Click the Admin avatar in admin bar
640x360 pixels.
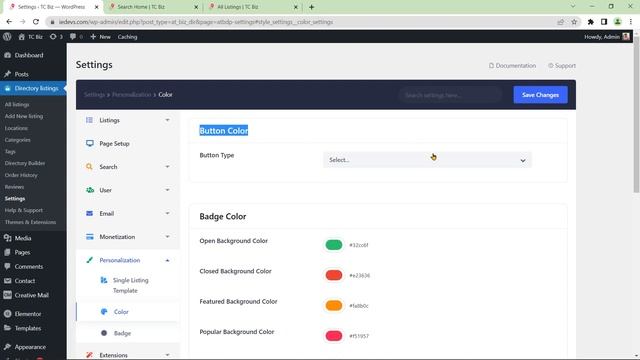point(626,37)
